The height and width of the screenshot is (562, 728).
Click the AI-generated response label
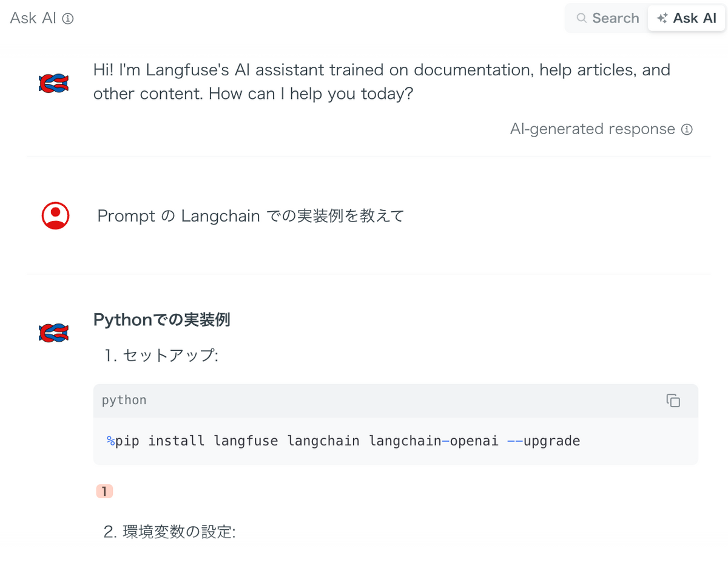[x=592, y=129]
